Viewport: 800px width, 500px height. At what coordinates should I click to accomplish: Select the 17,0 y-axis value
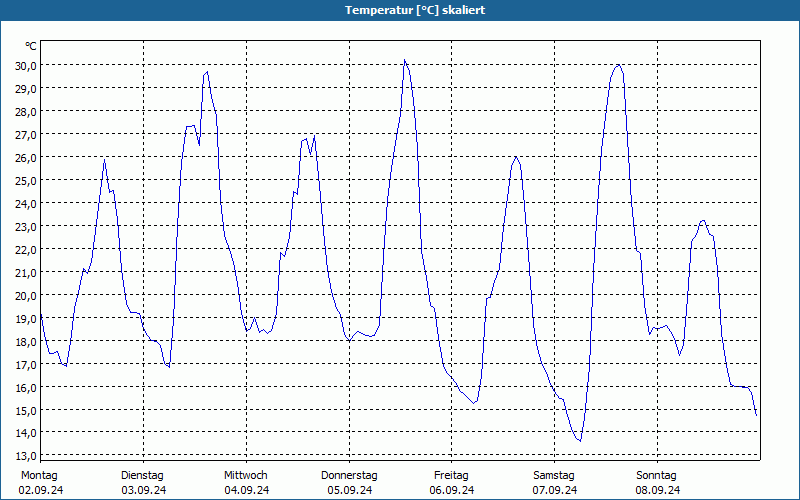(x=26, y=364)
